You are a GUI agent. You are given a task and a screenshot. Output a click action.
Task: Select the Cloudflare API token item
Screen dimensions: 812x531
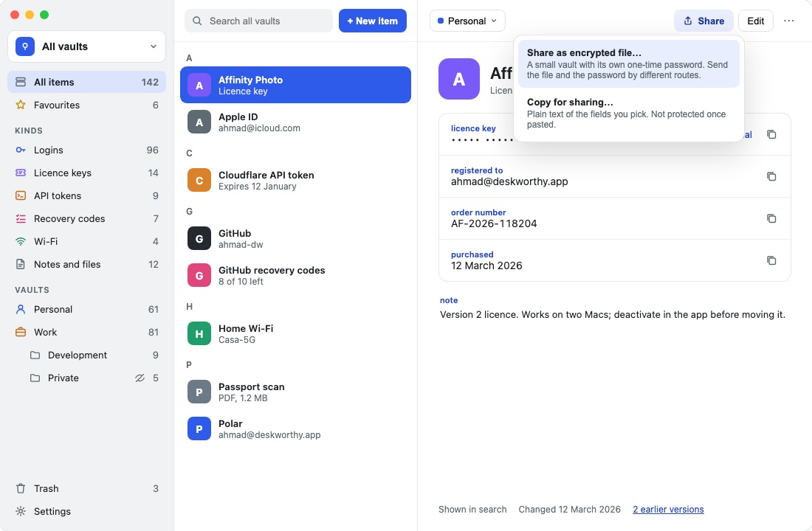pos(295,181)
